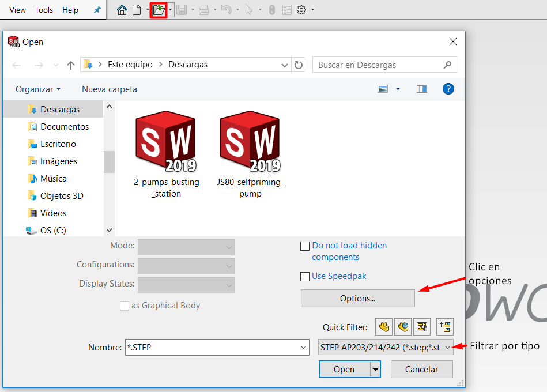547x392 pixels.
Task: Filter by Parts in Quick Filter
Action: (x=384, y=327)
